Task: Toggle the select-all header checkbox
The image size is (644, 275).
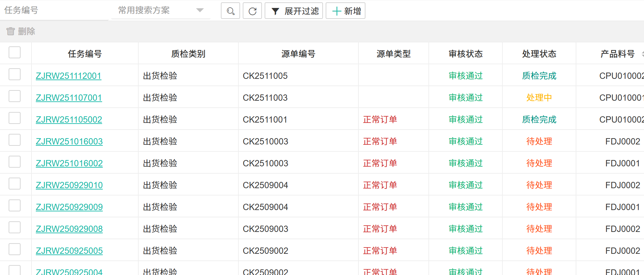Action: click(x=15, y=52)
